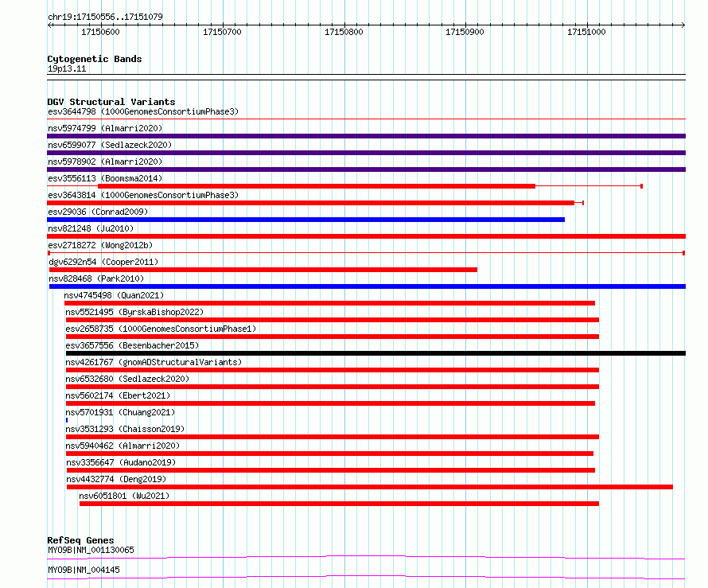The image size is (708, 588).
Task: Click the Cytogenetic Bands track title
Action: (x=95, y=59)
